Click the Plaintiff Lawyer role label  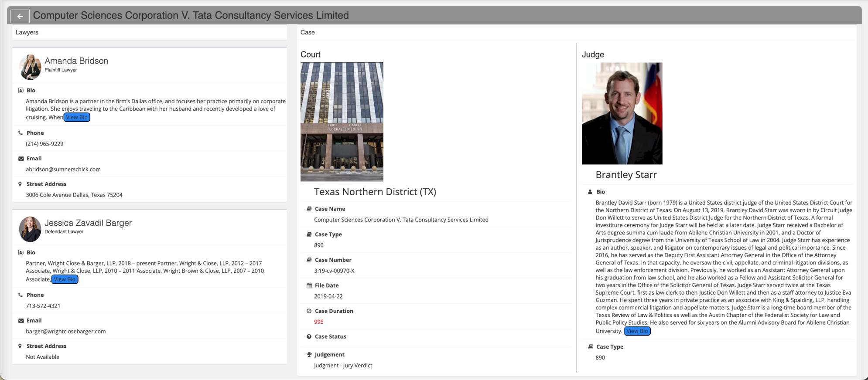click(61, 70)
